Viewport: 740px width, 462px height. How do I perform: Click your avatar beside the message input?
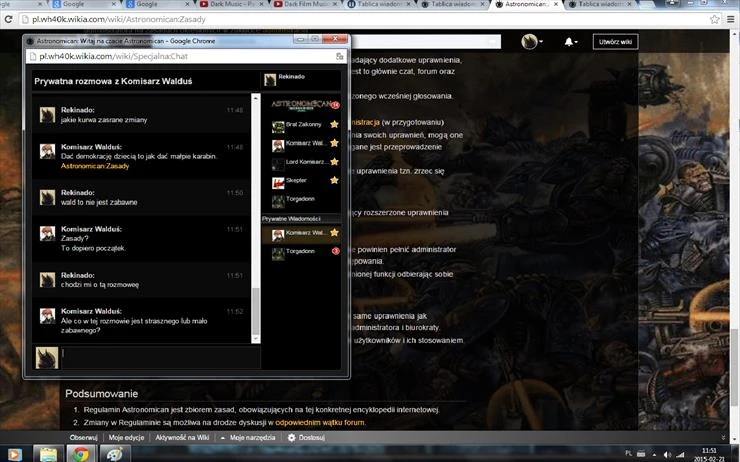[47, 358]
